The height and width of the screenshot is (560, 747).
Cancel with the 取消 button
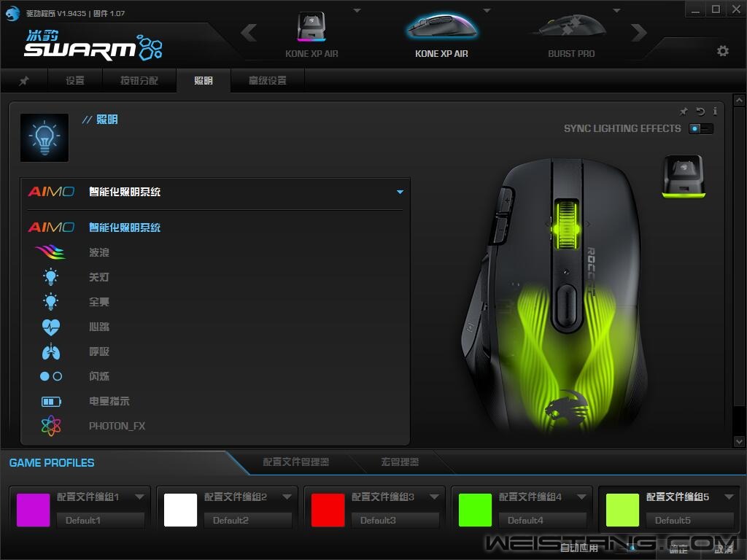pos(724,548)
